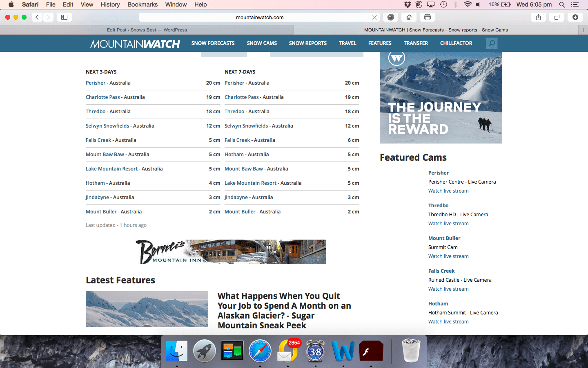Image resolution: width=588 pixels, height=368 pixels.
Task: Watch live stream for Perisher Centre camera
Action: pyautogui.click(x=448, y=191)
